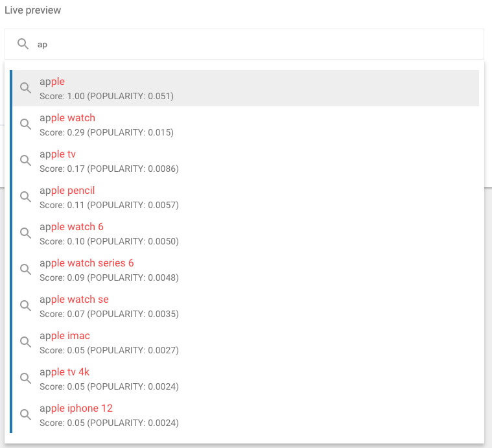The width and height of the screenshot is (492, 448).
Task: Click the magnifier icon beside 'apple tv'
Action: [26, 161]
